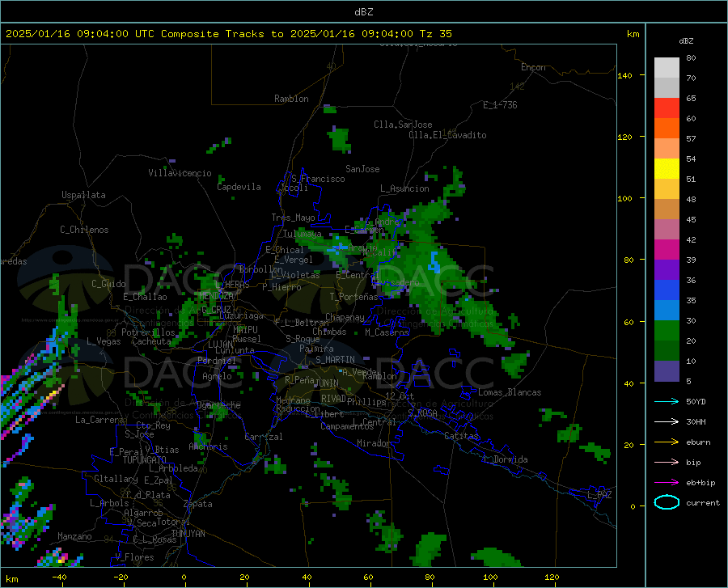Click the L_Dormida map label
Viewport: 728px width, 588px height.
(x=505, y=459)
